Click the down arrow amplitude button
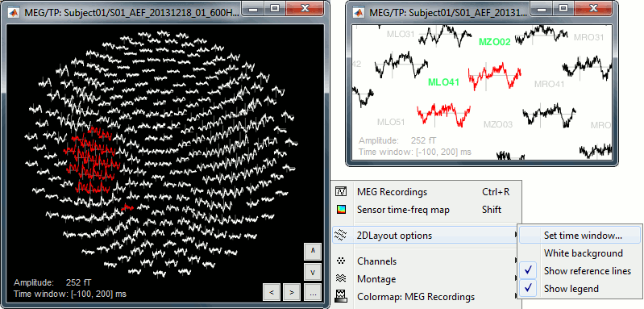 click(x=313, y=272)
